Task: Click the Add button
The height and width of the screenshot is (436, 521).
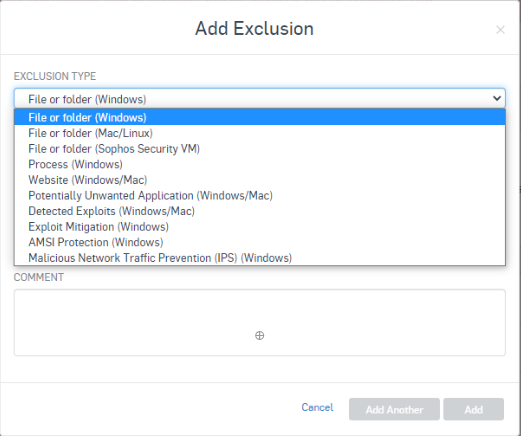Action: [473, 409]
